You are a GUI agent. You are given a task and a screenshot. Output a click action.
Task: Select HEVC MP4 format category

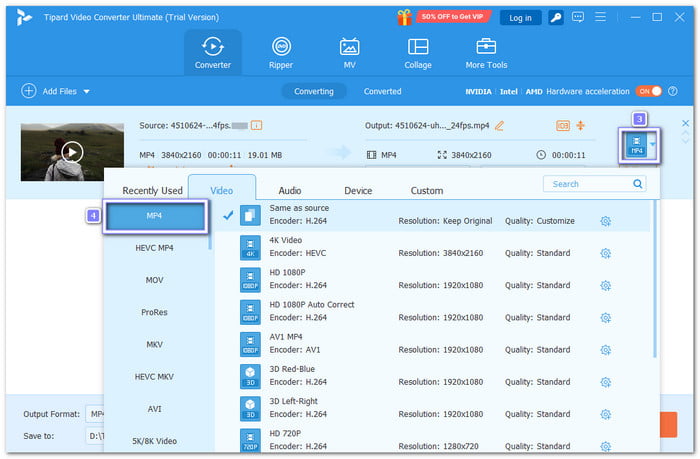(x=154, y=248)
